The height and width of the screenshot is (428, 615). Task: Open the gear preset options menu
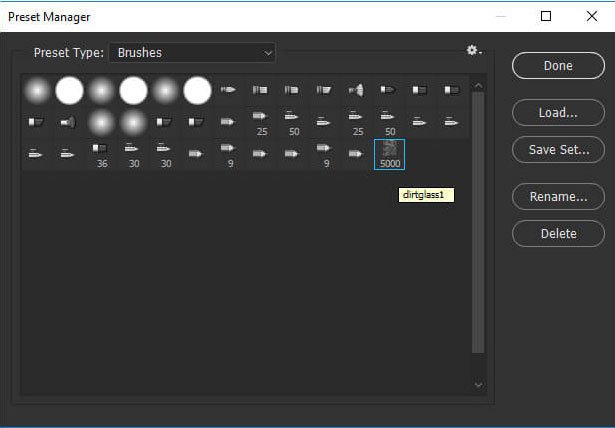pyautogui.click(x=473, y=51)
